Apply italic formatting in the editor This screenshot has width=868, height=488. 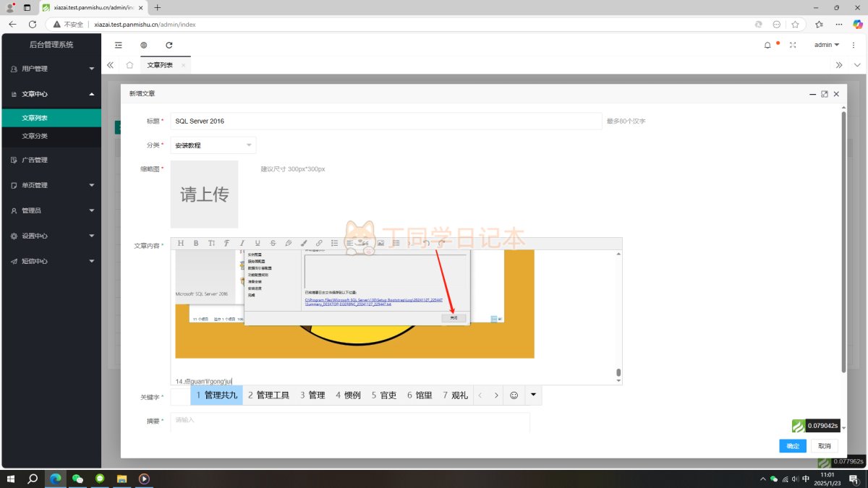pos(242,243)
